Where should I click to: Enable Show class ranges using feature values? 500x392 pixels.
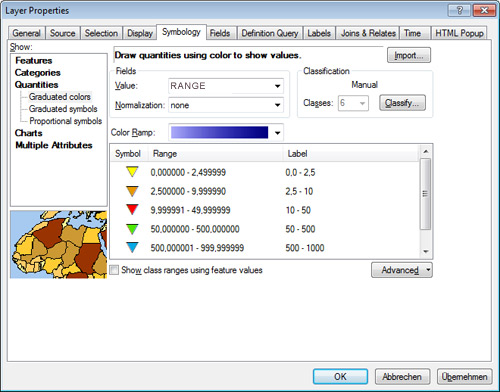(x=114, y=270)
